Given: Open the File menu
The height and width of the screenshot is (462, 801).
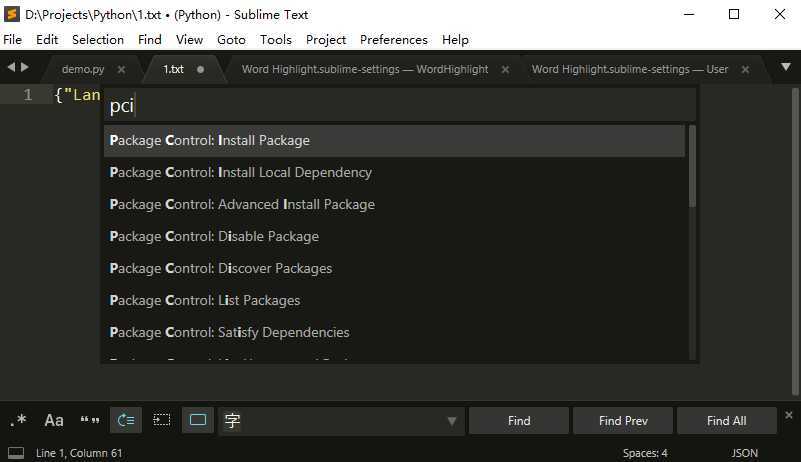Looking at the screenshot, I should click(x=12, y=40).
